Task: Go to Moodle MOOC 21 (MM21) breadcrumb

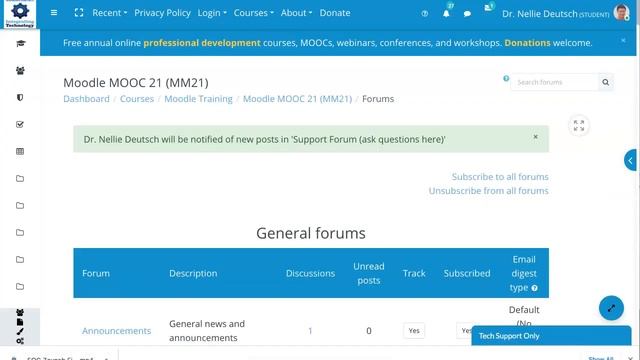Action: [x=297, y=99]
